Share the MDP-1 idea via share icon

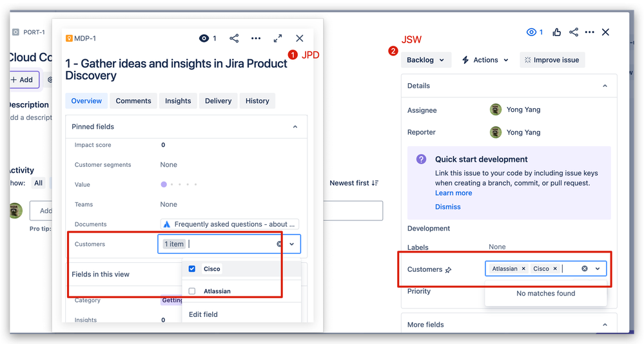pos(234,39)
